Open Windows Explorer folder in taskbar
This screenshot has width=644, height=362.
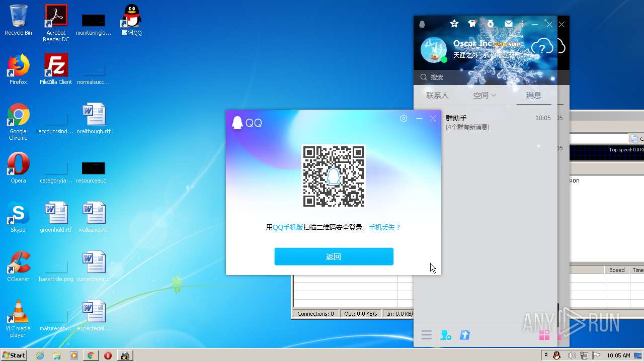coord(57,355)
